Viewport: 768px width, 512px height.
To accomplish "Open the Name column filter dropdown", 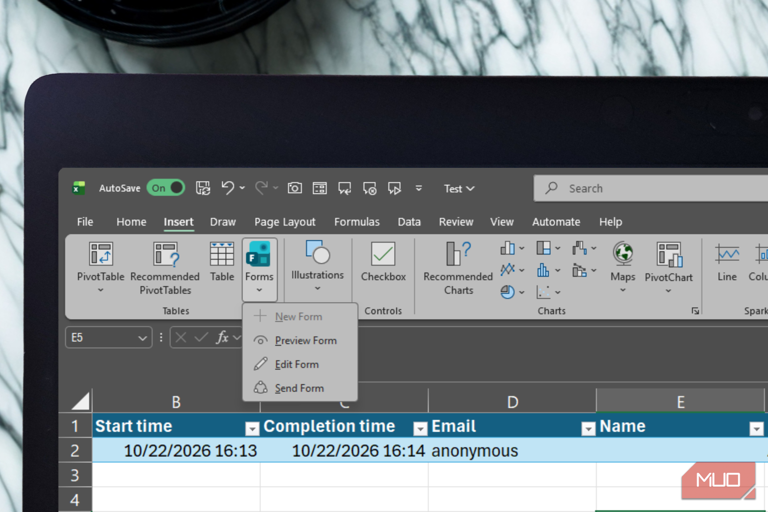I will point(756,429).
